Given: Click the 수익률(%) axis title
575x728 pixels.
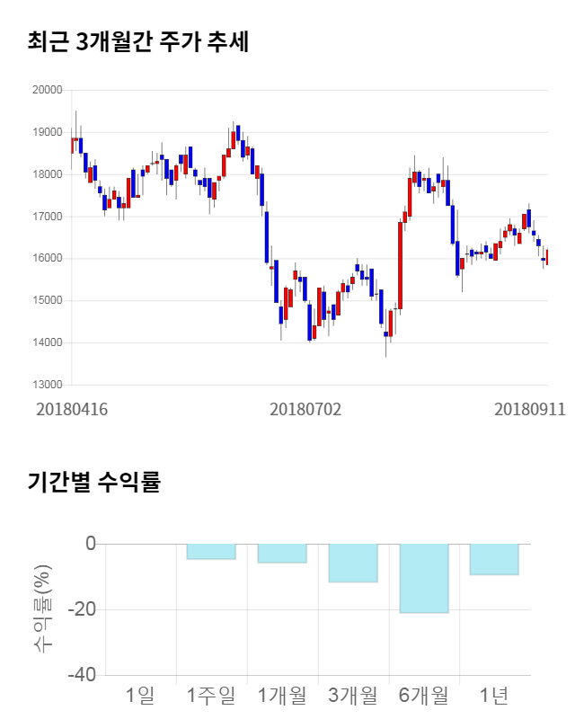Looking at the screenshot, I should [42, 609].
